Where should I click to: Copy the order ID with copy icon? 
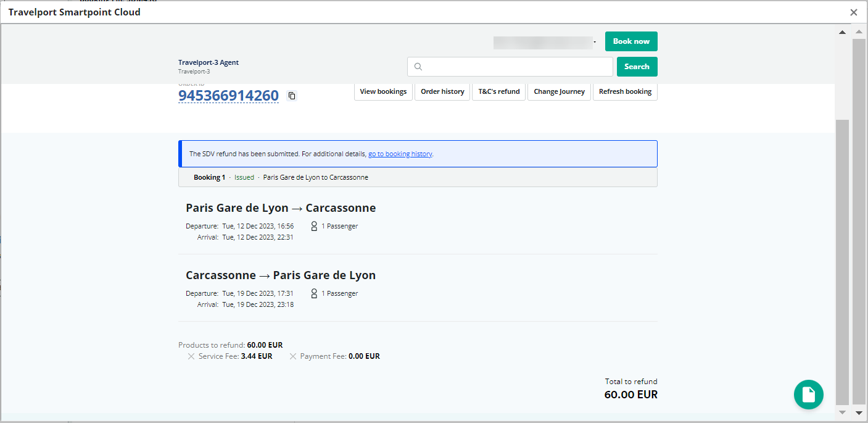pos(292,96)
